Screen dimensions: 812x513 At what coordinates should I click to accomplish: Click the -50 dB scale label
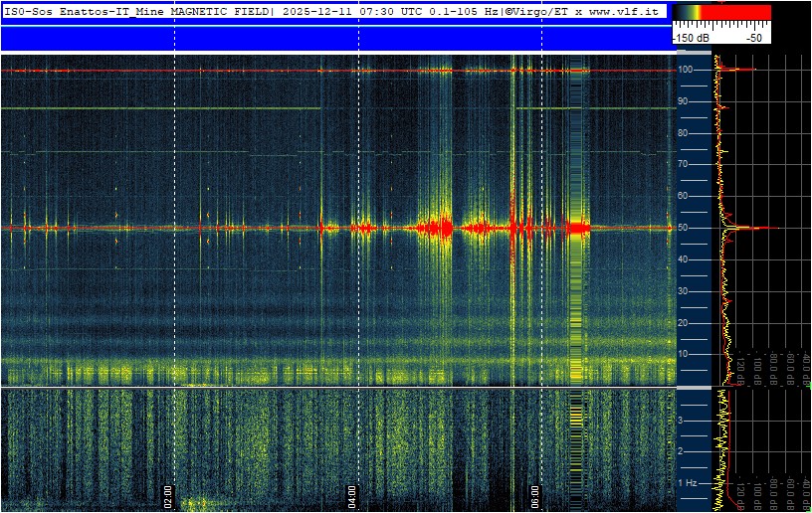click(x=753, y=38)
